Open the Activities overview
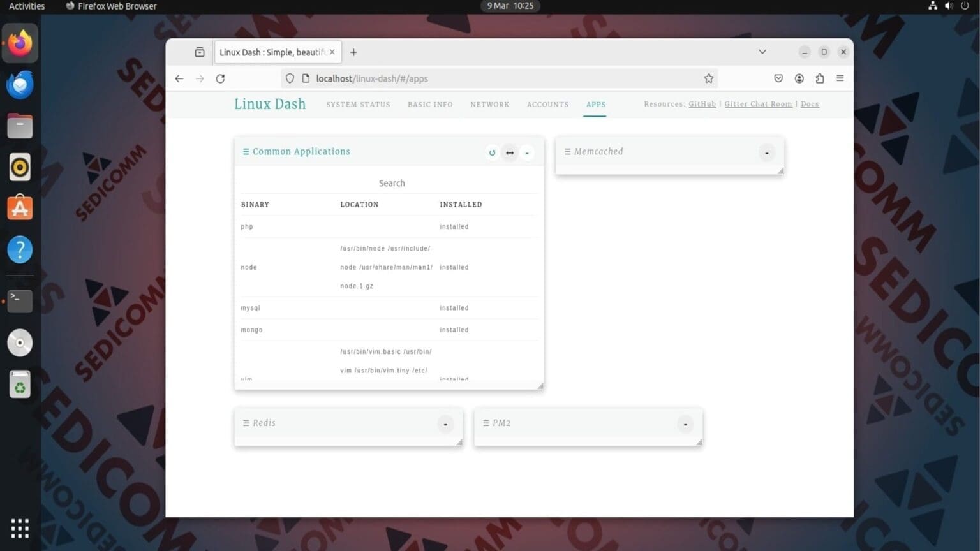This screenshot has height=551, width=980. point(27,6)
